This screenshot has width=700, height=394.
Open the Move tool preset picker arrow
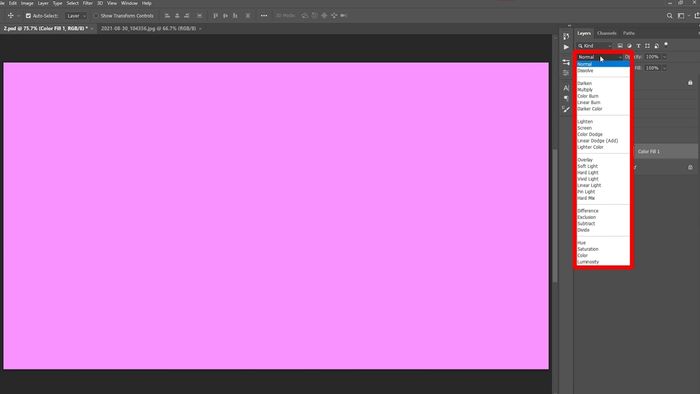[x=18, y=16]
